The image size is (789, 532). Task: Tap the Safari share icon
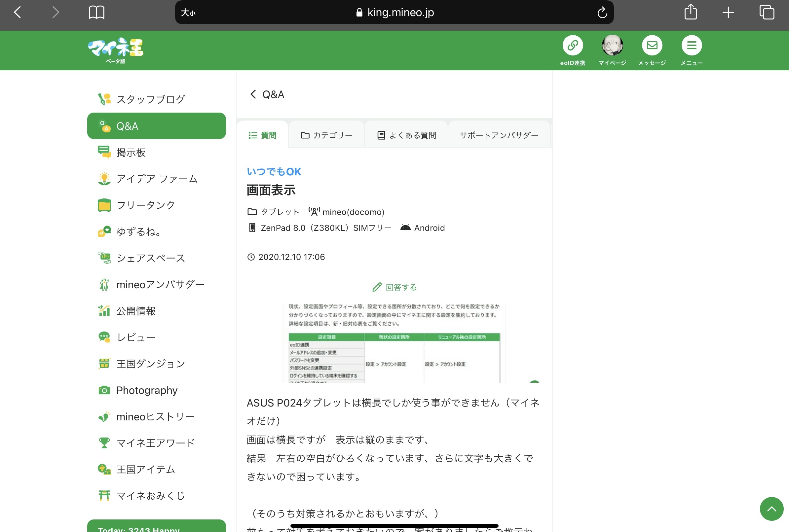click(x=690, y=13)
